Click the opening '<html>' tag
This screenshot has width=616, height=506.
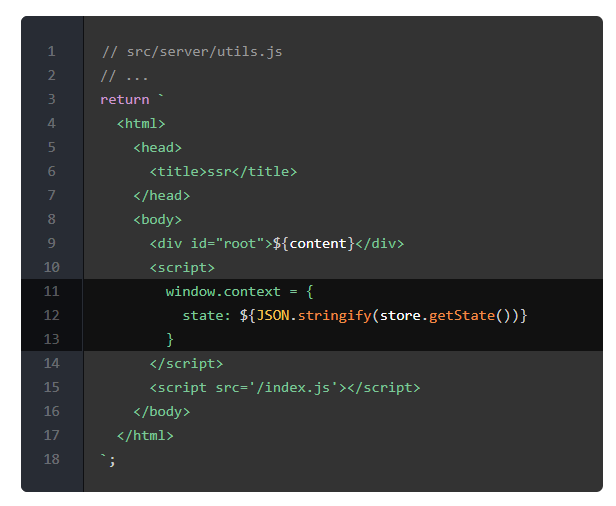(141, 124)
